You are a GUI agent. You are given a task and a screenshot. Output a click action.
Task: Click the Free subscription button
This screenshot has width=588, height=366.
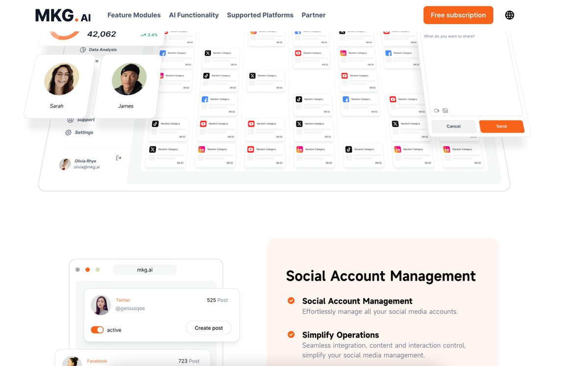(x=458, y=15)
